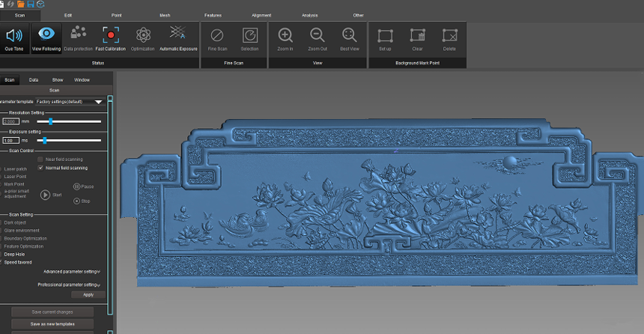Select the Laser Point option
This screenshot has height=334, width=644.
click(15, 177)
